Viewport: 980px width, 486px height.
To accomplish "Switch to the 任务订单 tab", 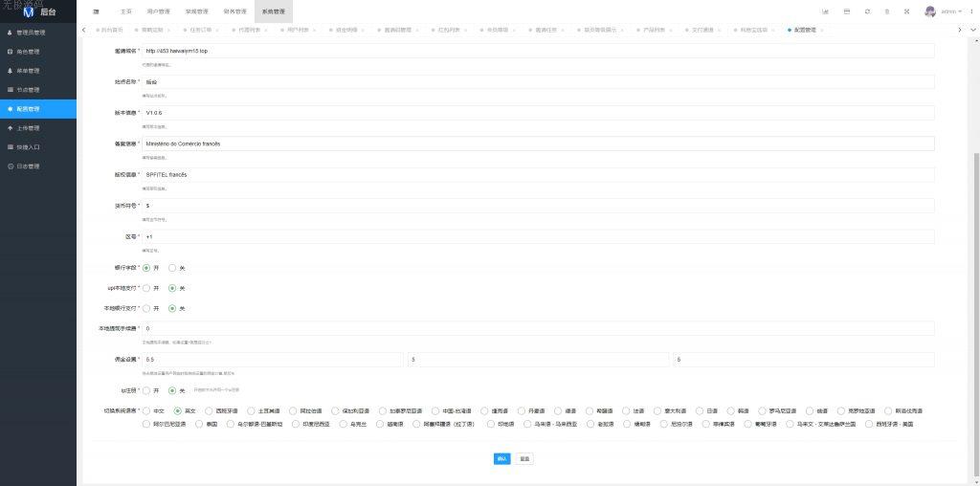I will [201, 30].
